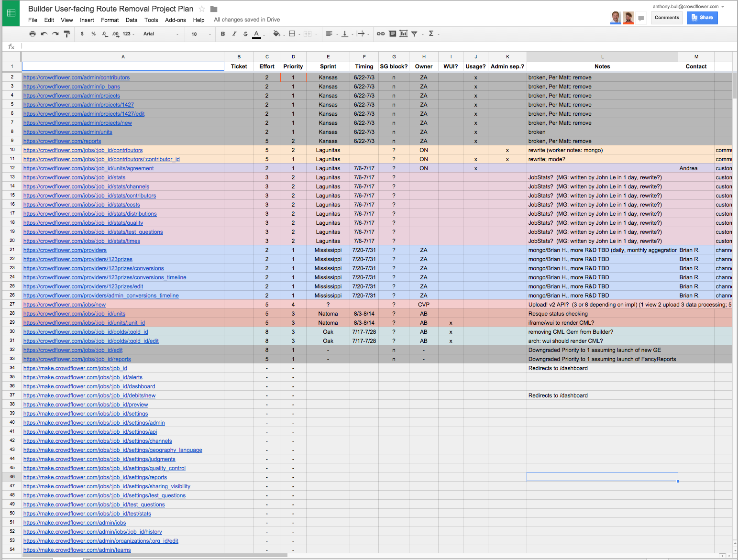Open the View menu
This screenshot has height=560, width=738.
point(67,20)
